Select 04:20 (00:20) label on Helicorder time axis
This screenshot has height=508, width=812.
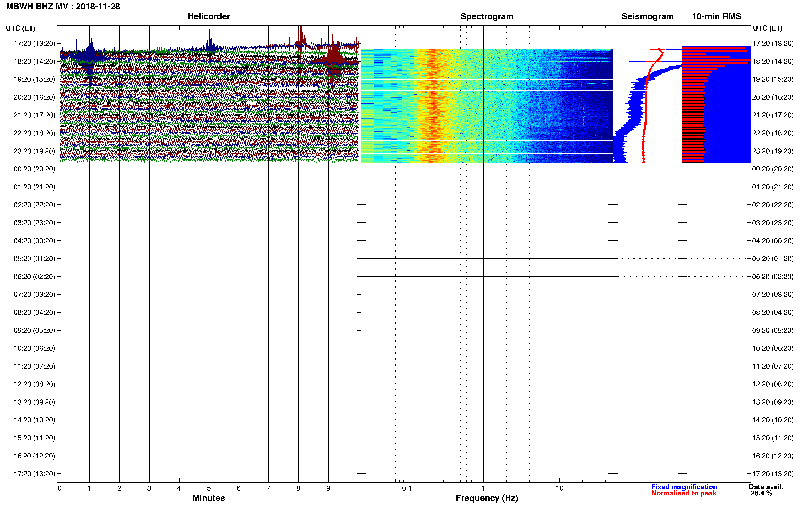point(34,241)
